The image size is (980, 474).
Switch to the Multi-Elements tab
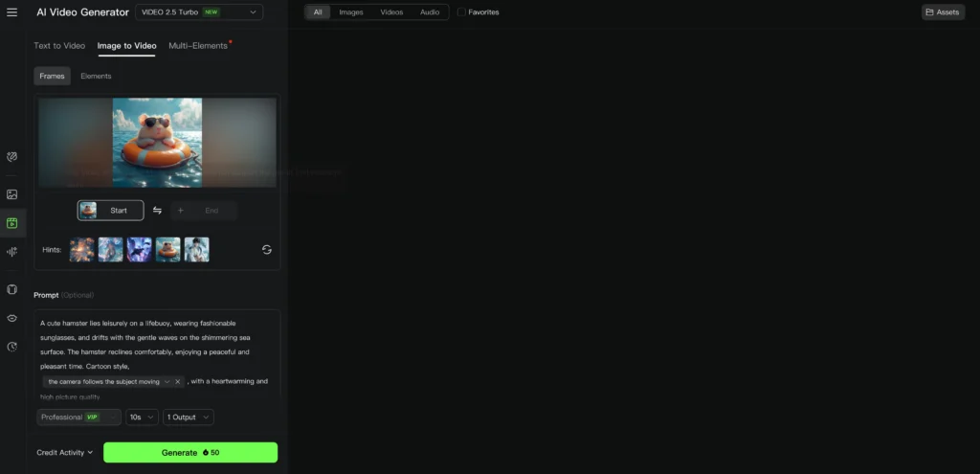pos(198,46)
